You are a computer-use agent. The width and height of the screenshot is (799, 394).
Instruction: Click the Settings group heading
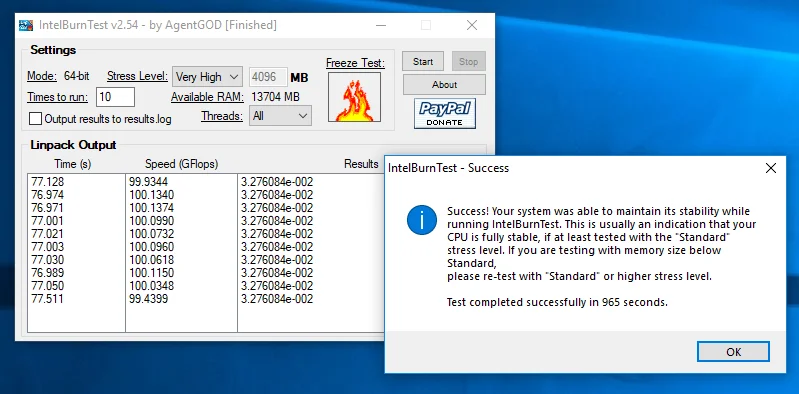point(53,50)
